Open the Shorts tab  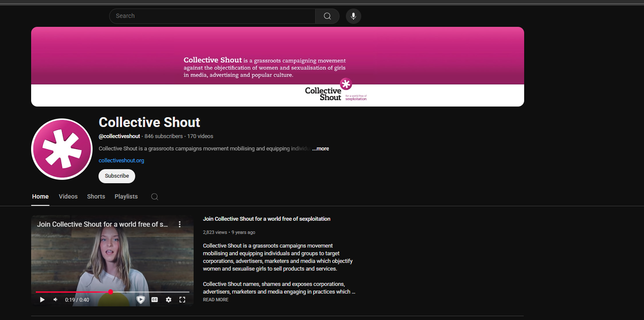[96, 196]
